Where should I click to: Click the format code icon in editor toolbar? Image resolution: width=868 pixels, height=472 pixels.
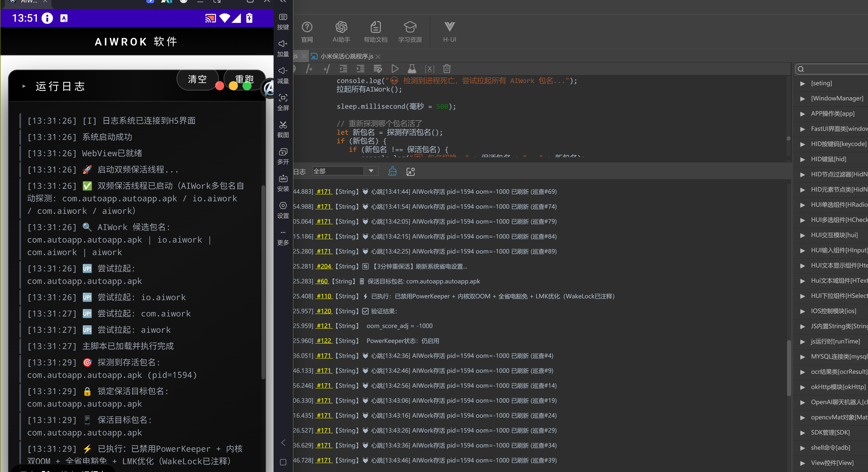(377, 69)
